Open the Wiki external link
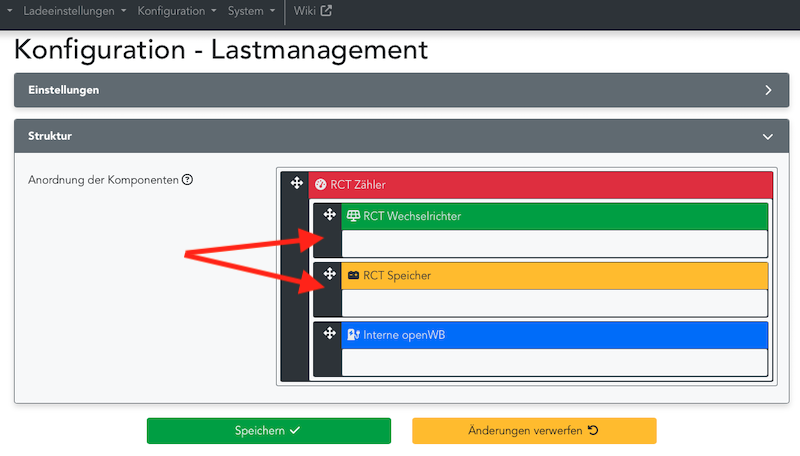 tap(313, 11)
